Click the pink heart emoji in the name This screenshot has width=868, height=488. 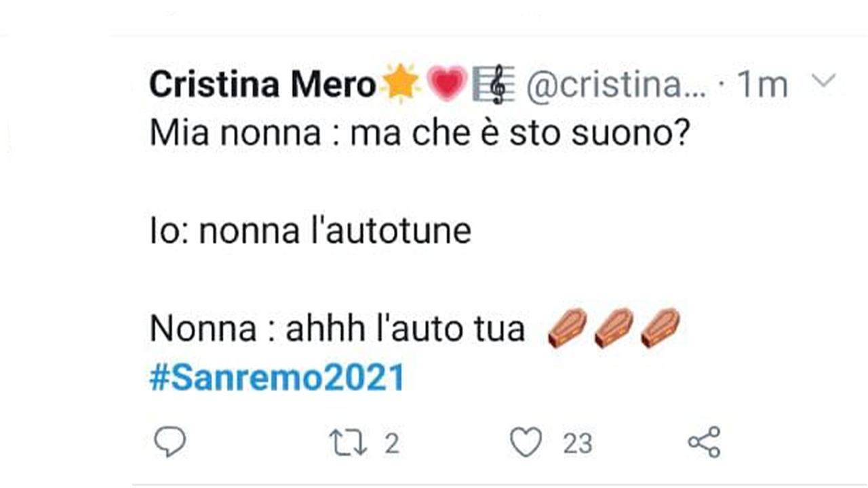[446, 84]
